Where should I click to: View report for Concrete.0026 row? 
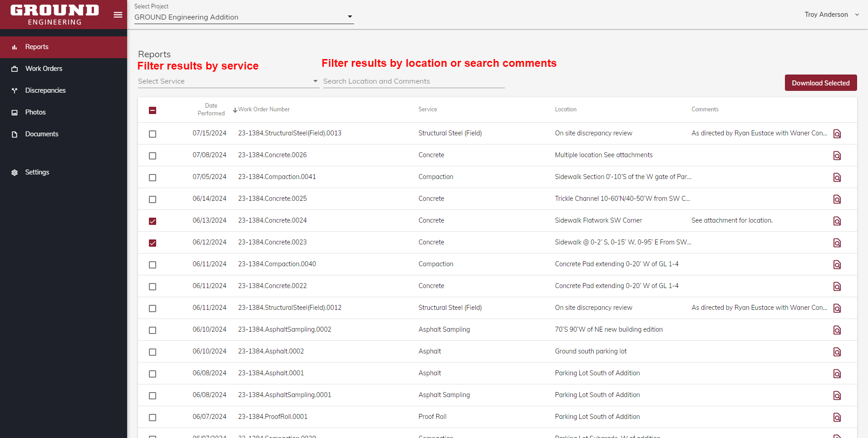click(837, 156)
